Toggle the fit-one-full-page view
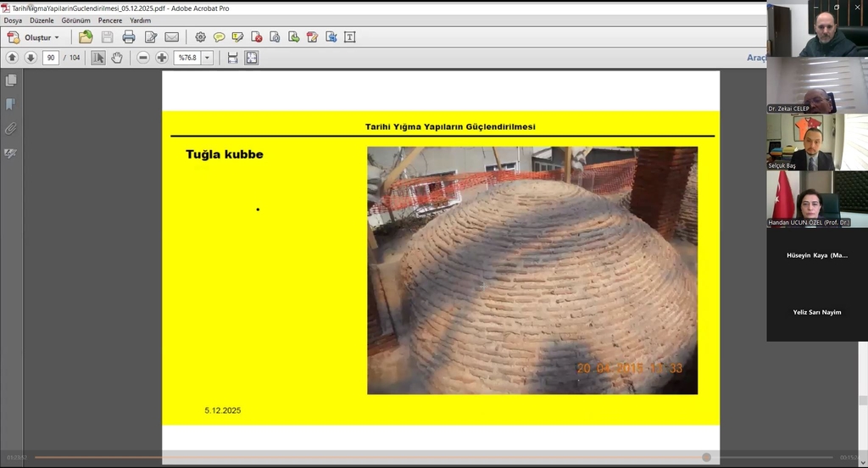Image resolution: width=868 pixels, height=468 pixels. point(252,58)
